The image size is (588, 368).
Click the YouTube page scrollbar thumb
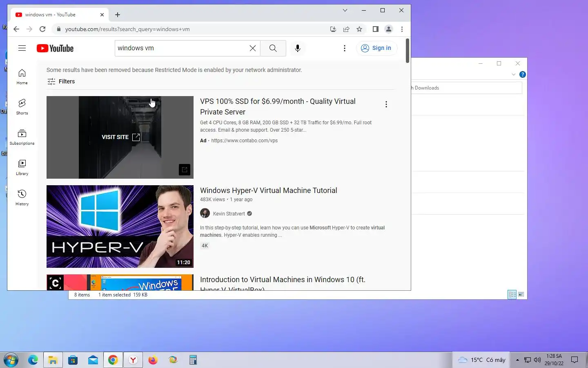(x=407, y=51)
